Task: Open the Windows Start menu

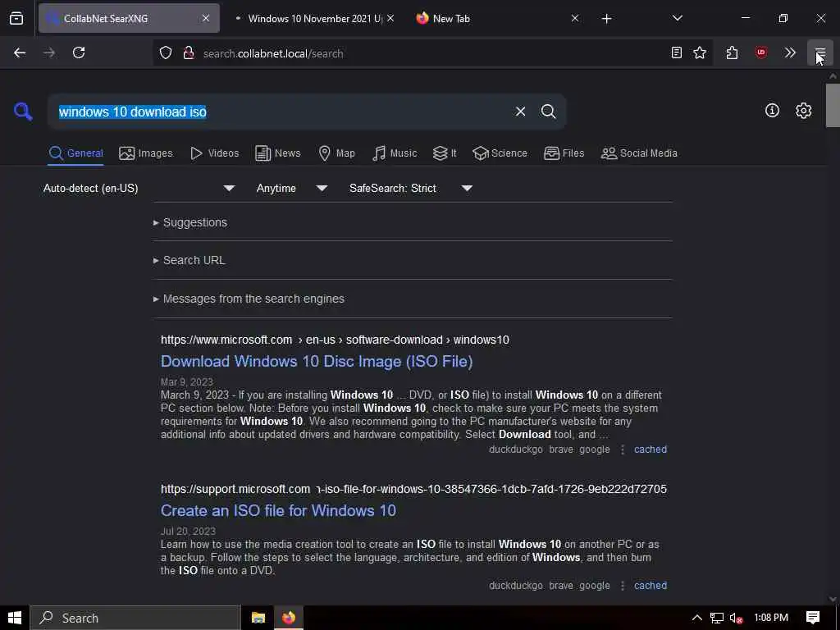Action: [15, 618]
